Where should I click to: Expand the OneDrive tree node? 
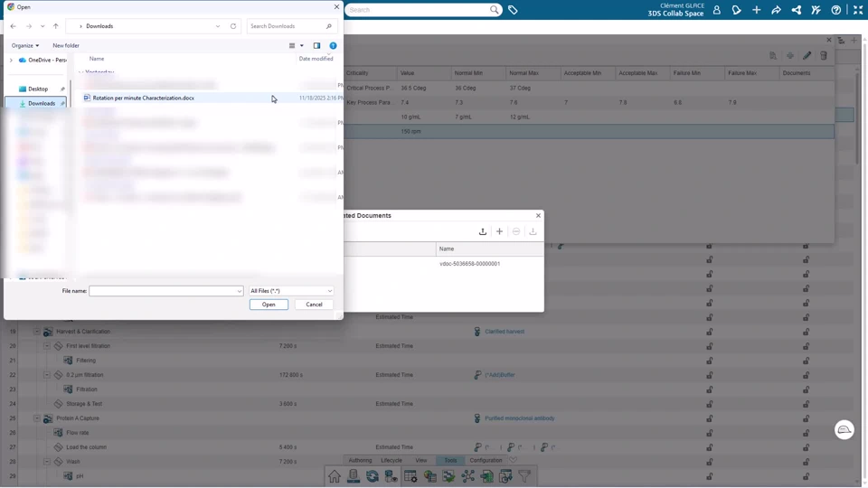tap(11, 60)
